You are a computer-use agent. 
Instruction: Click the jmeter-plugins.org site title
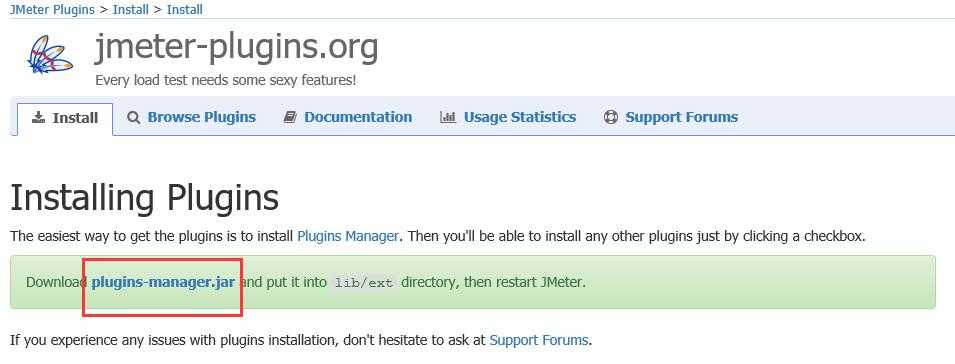(237, 47)
